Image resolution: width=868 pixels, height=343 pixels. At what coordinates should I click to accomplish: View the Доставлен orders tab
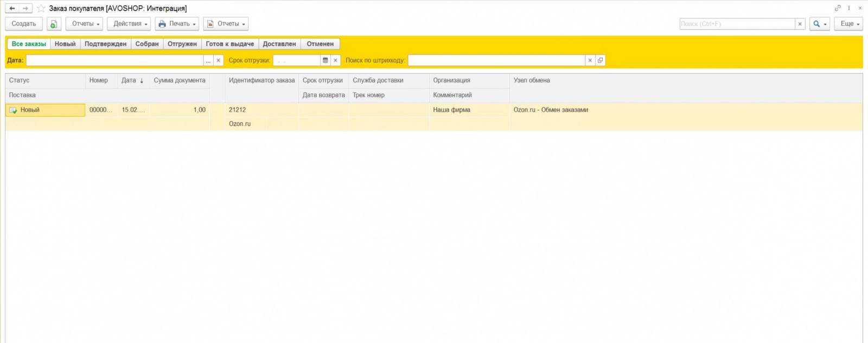(279, 44)
